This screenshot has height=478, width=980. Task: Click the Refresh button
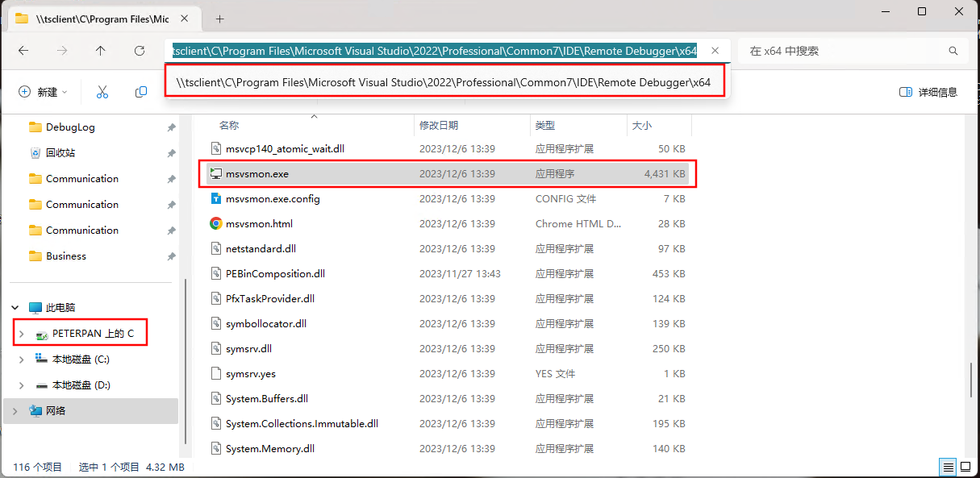pos(140,51)
